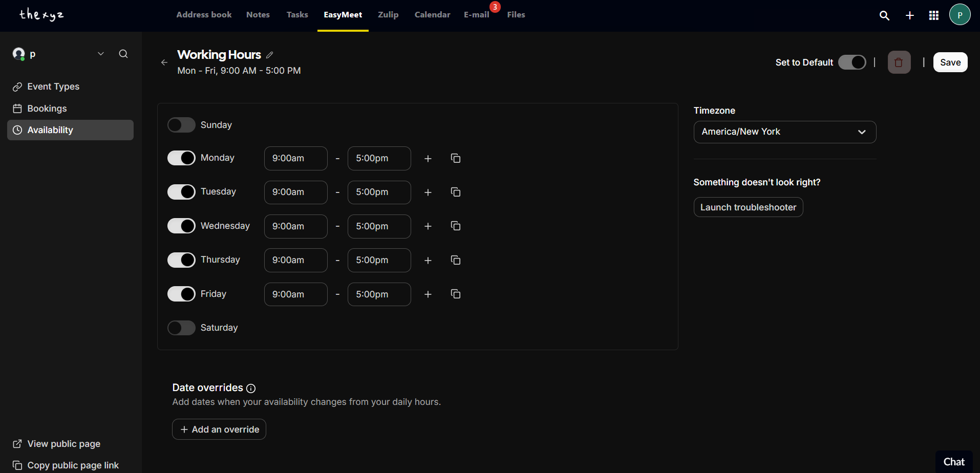Copy Monday's times with the copy icon

click(x=455, y=158)
